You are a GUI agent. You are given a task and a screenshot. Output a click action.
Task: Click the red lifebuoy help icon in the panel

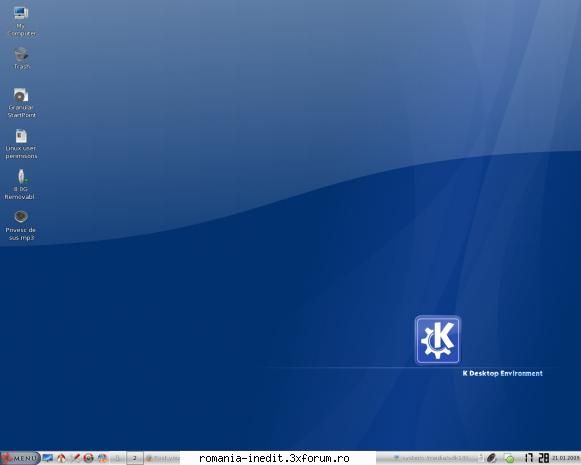click(89, 458)
